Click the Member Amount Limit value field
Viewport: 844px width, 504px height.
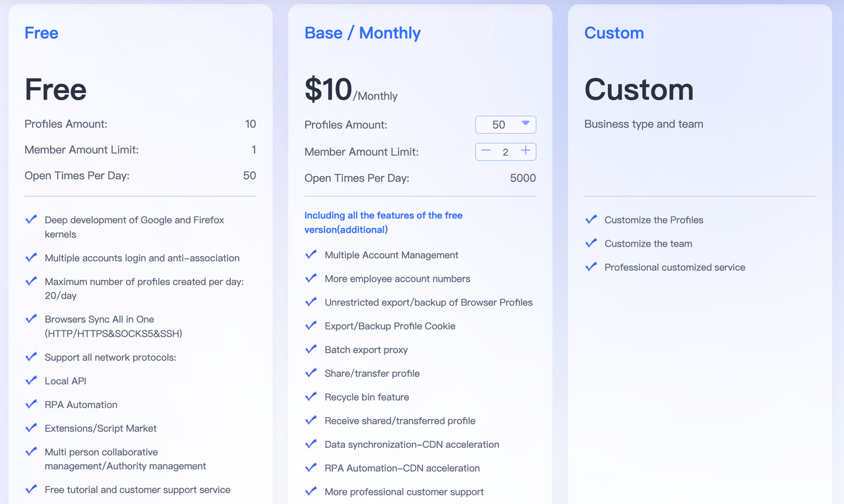coord(506,152)
